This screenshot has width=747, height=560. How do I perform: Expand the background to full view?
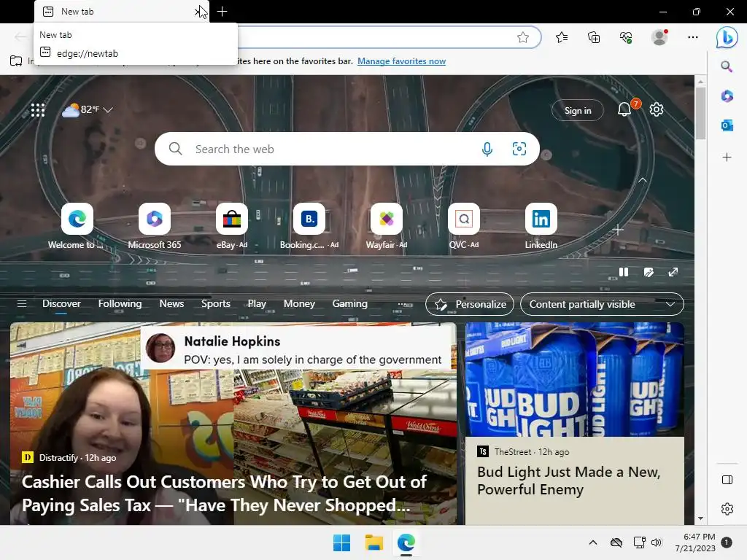tap(673, 272)
